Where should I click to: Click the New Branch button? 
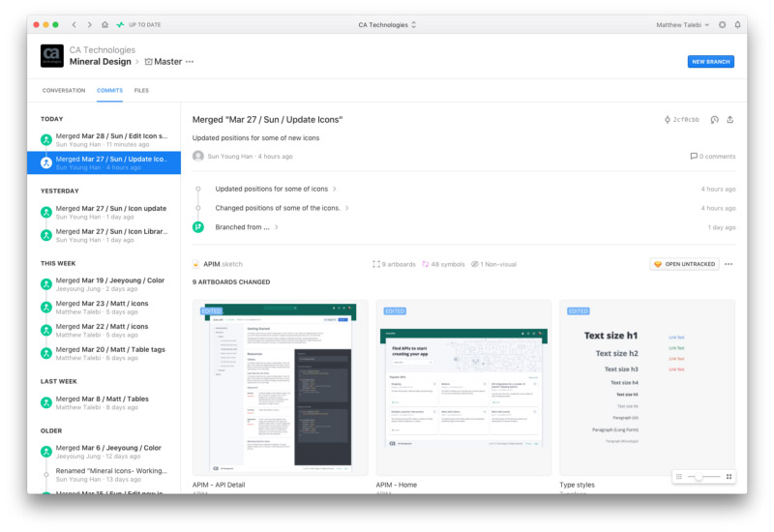[711, 62]
